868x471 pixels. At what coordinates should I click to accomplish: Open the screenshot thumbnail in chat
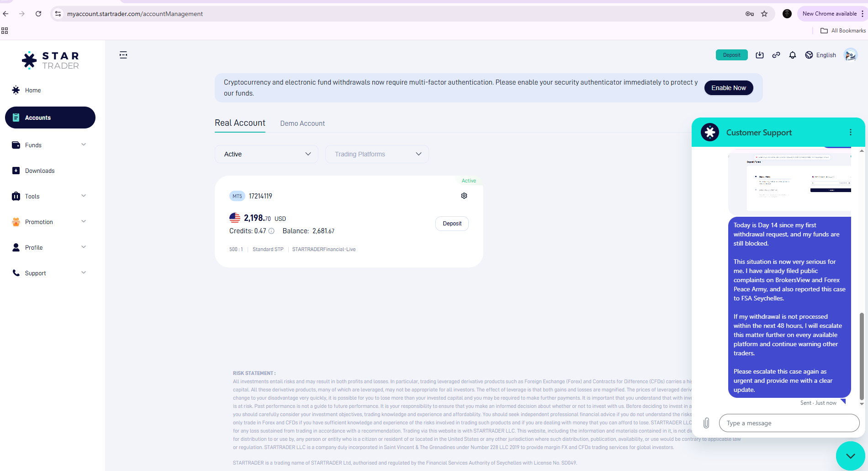(x=790, y=182)
